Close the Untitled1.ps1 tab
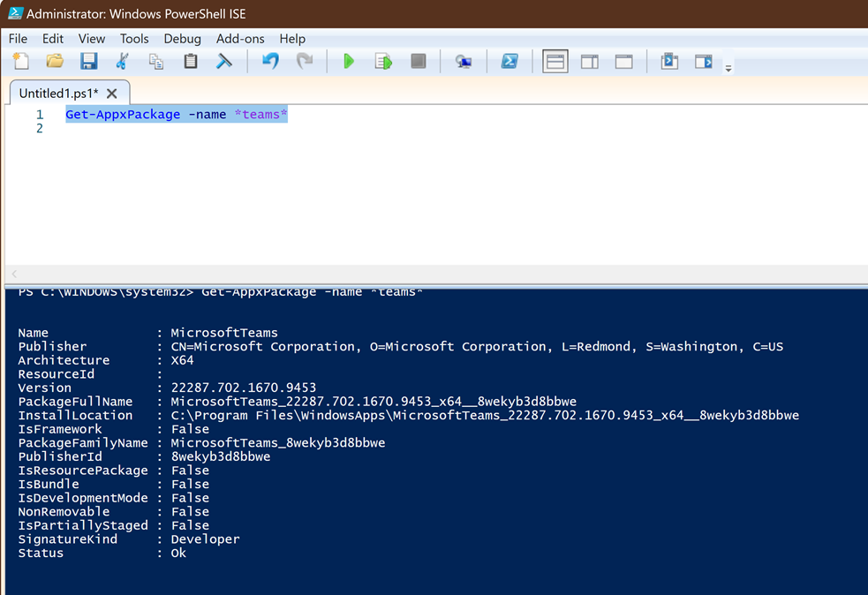 pos(112,94)
